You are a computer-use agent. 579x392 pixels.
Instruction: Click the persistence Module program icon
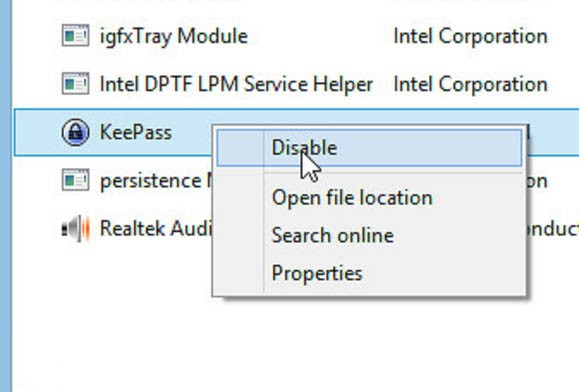[x=75, y=180]
